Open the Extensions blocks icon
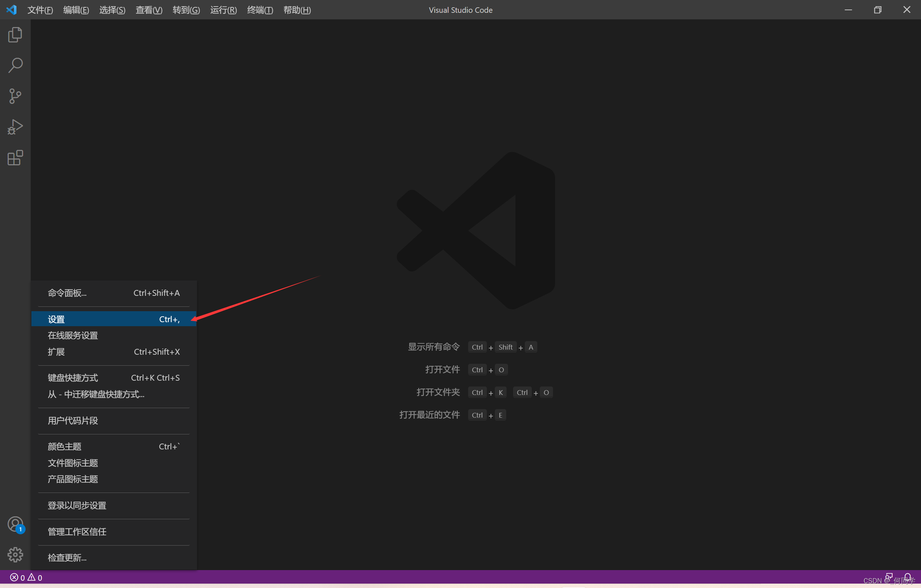 [15, 158]
